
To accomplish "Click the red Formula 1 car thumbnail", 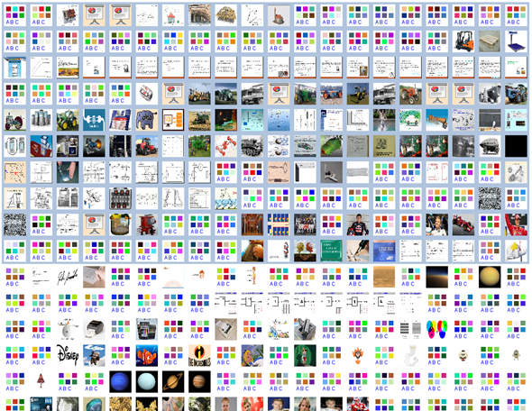I will coord(463,224).
